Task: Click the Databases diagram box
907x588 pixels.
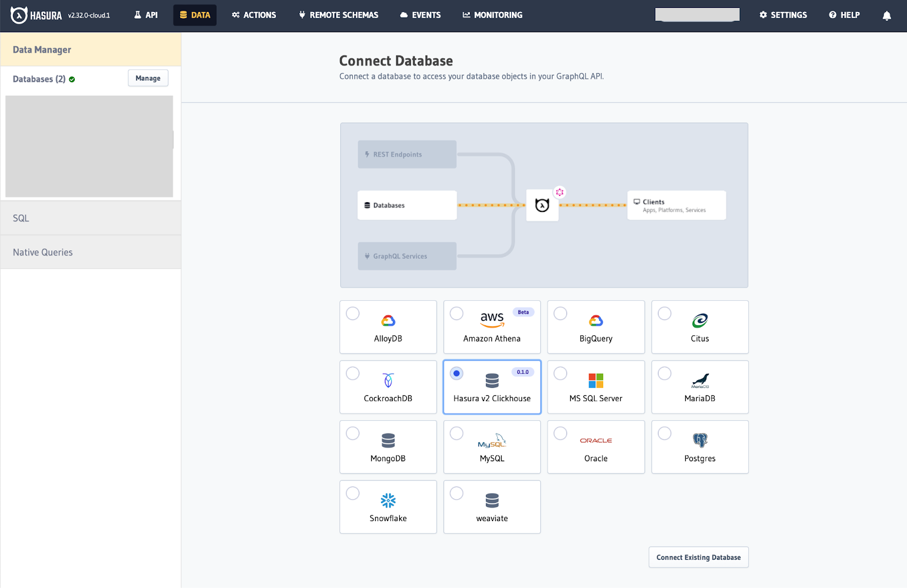Action: pyautogui.click(x=407, y=205)
